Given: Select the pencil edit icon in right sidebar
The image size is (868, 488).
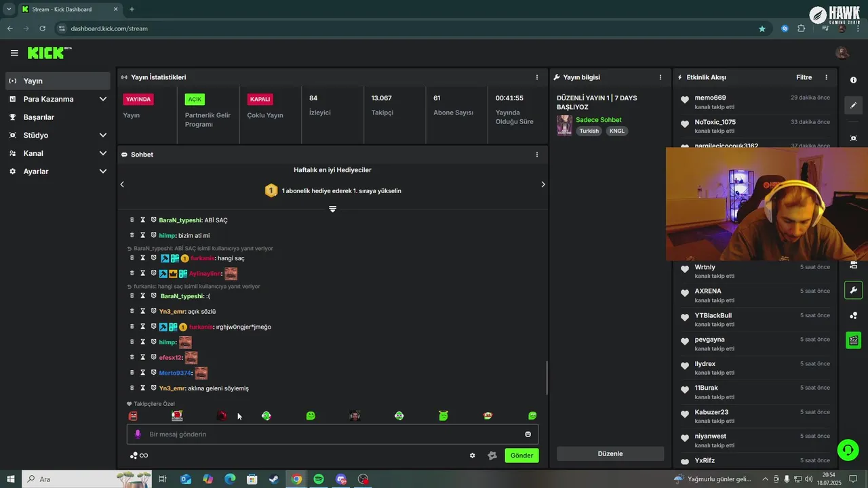Looking at the screenshot, I should coord(853,105).
